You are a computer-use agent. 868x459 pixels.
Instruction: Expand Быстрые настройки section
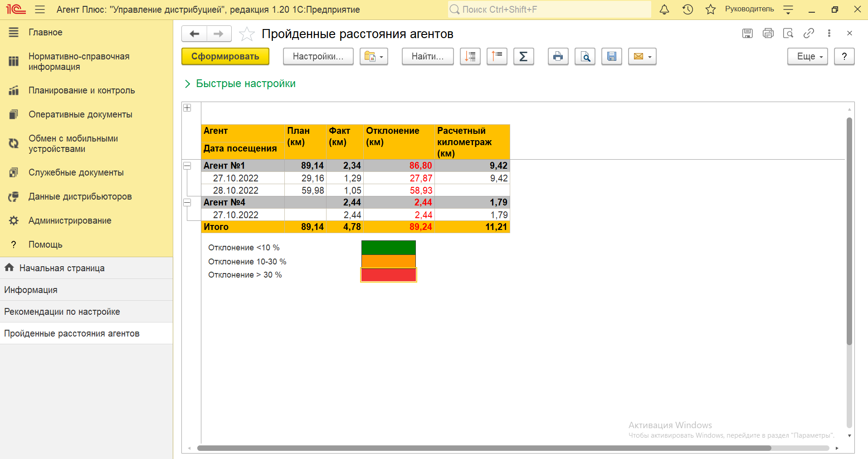[x=245, y=83]
